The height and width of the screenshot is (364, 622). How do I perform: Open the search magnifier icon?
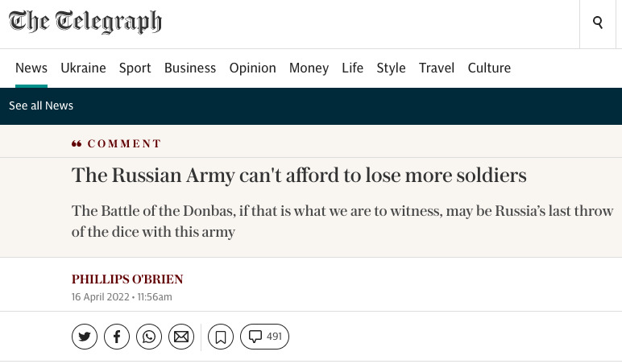597,23
